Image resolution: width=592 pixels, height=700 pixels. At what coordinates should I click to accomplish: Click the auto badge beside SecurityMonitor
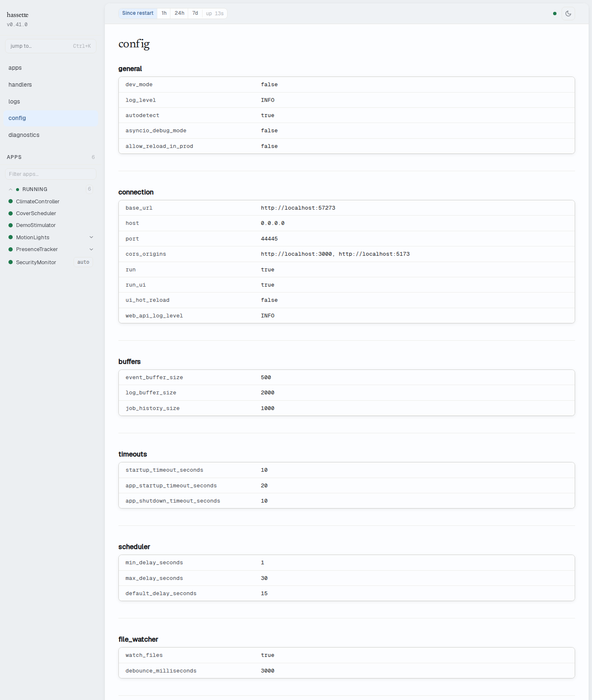point(83,262)
